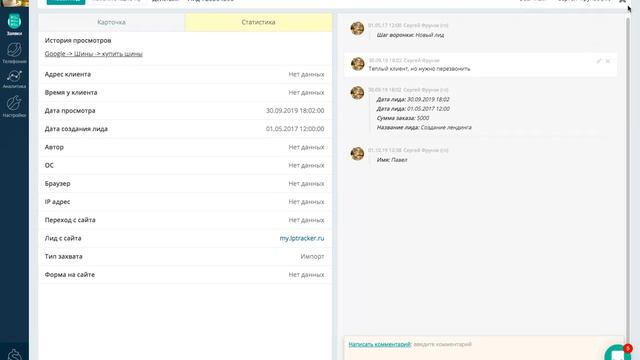This screenshot has height=360, width=640.
Task: Click avatar next to 'Имя: Павел' entry
Action: 357,153
